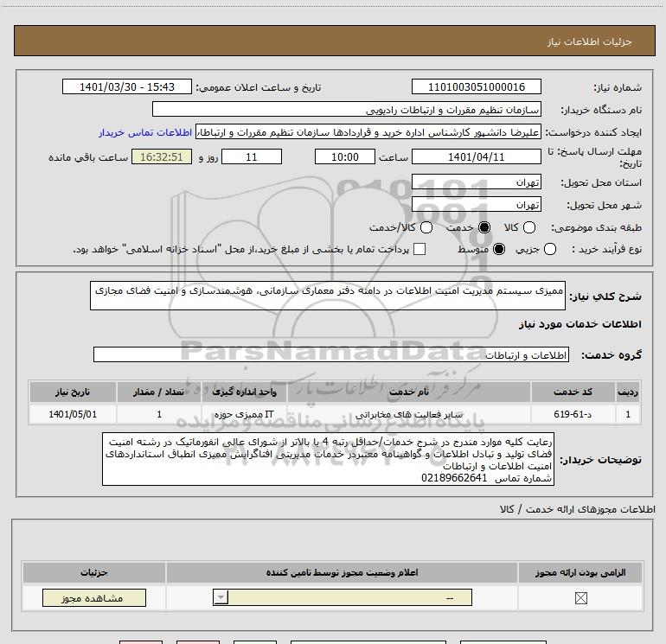Click the buyer organization name field

point(347,110)
